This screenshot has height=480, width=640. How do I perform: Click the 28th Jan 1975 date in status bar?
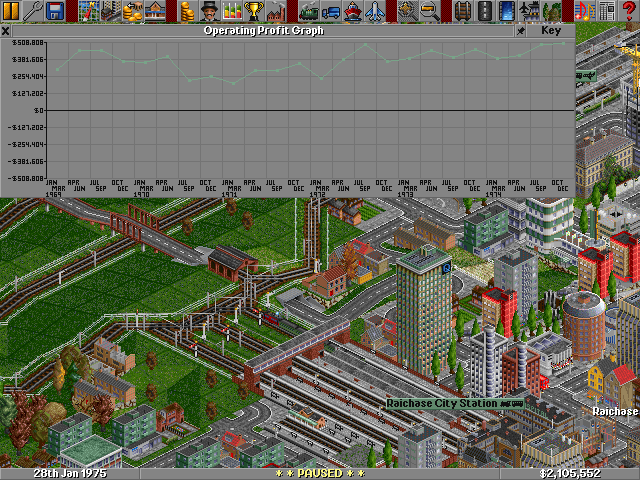pos(70,473)
